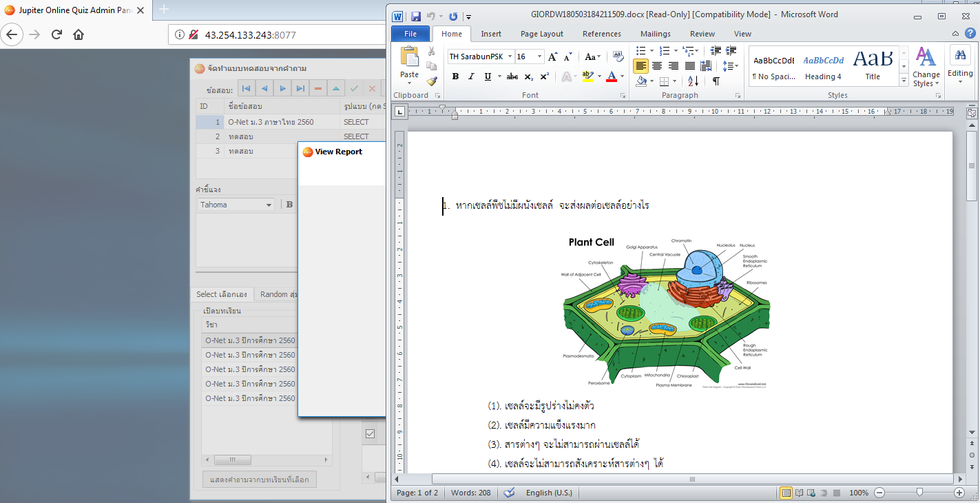
Task: Toggle Align Left in Paragraph group
Action: (640, 66)
